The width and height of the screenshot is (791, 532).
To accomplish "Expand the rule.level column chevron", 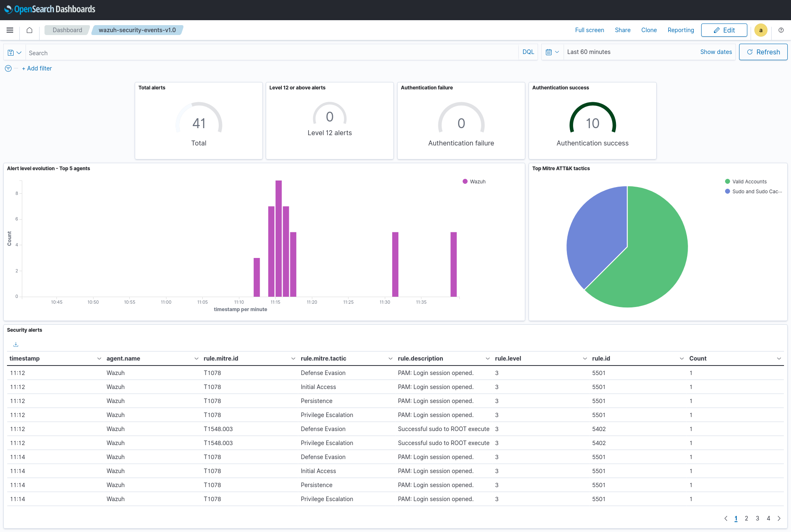I will click(x=585, y=359).
